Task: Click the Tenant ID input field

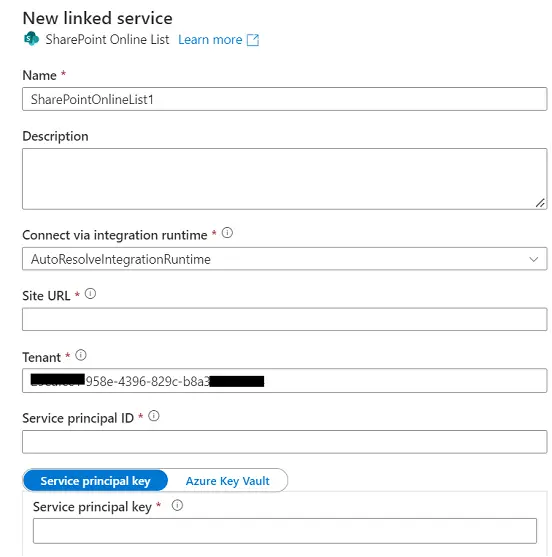Action: click(285, 380)
